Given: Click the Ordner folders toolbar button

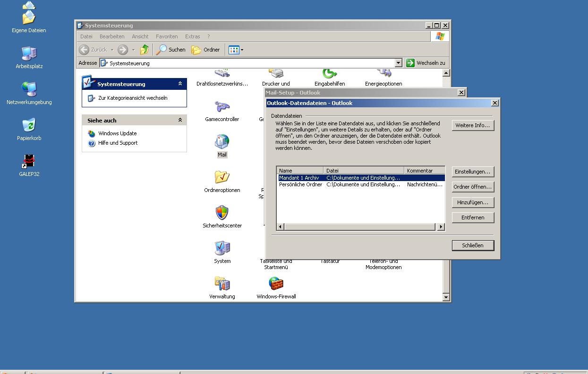Looking at the screenshot, I should pos(205,50).
